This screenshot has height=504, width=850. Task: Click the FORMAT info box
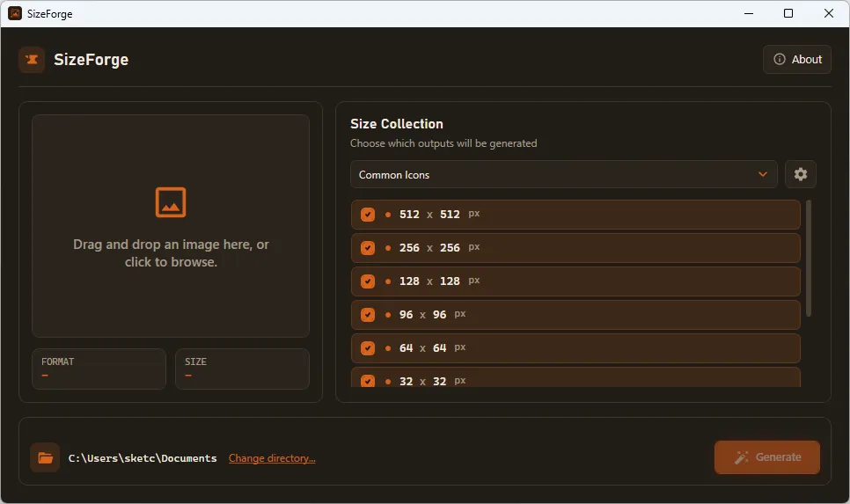[x=99, y=369]
